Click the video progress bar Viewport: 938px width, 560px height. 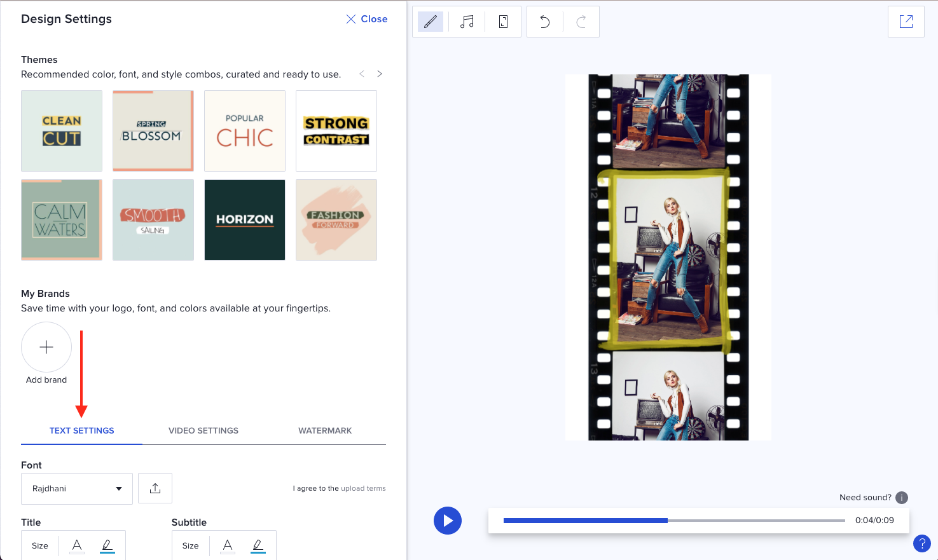pos(674,521)
